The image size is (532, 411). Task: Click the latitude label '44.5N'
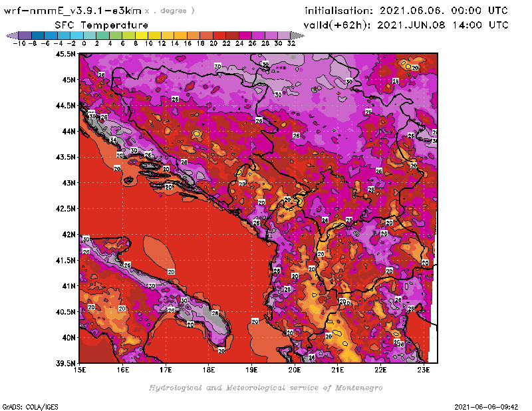65,105
